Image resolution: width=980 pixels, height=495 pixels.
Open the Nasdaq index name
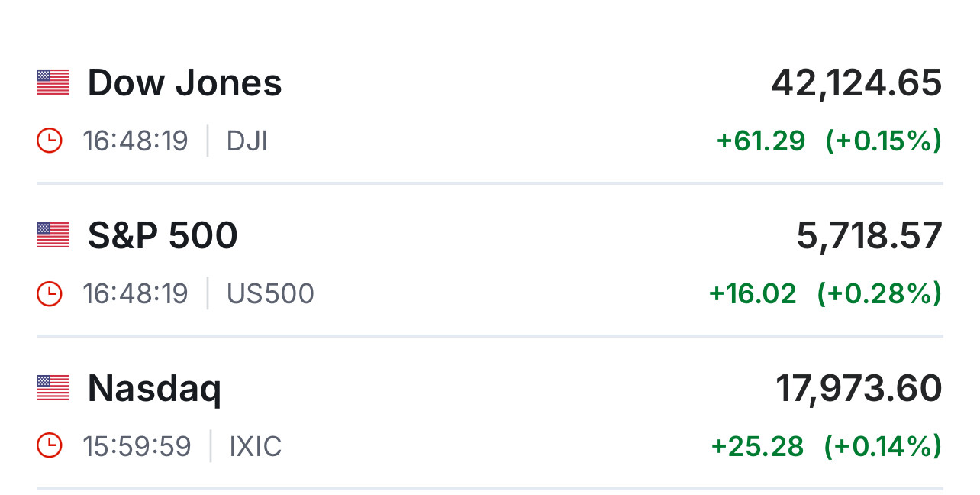point(154,389)
